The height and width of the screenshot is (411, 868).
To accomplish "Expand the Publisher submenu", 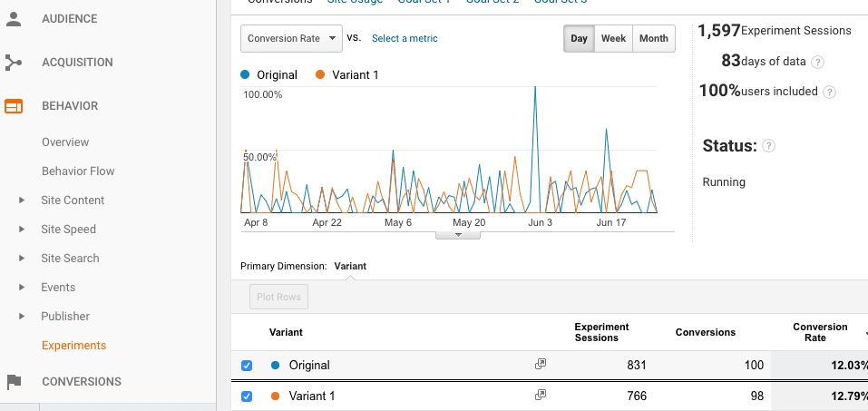I will point(22,317).
